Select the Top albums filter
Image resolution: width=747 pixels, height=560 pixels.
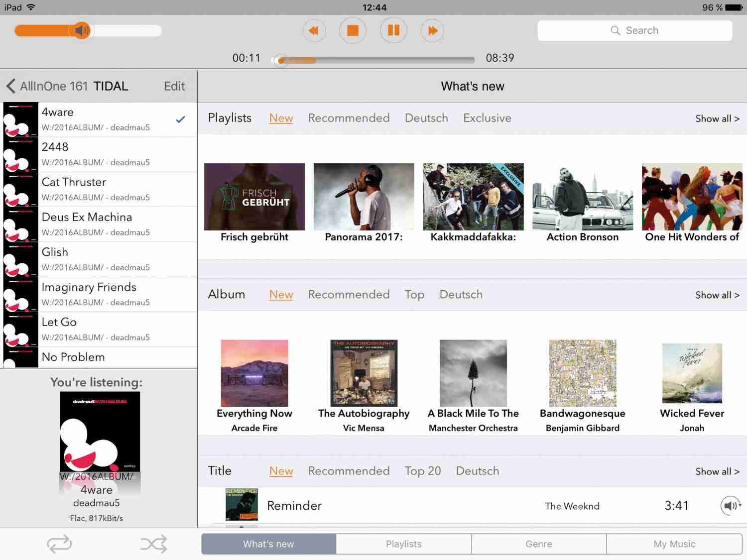coord(414,294)
